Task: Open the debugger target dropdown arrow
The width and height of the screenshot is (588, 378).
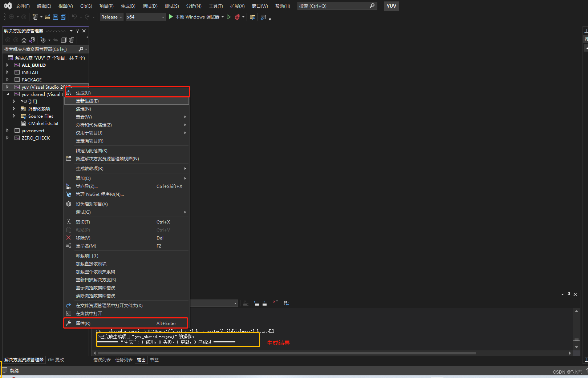Action: 223,17
